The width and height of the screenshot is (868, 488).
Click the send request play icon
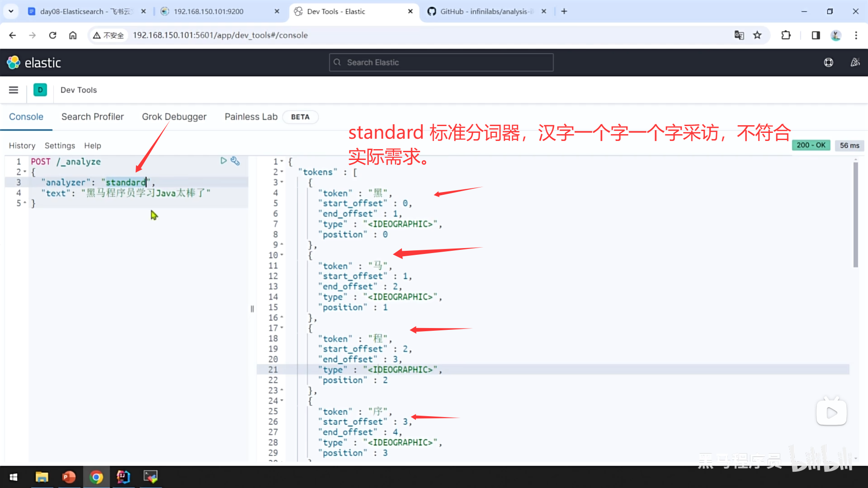(x=223, y=160)
